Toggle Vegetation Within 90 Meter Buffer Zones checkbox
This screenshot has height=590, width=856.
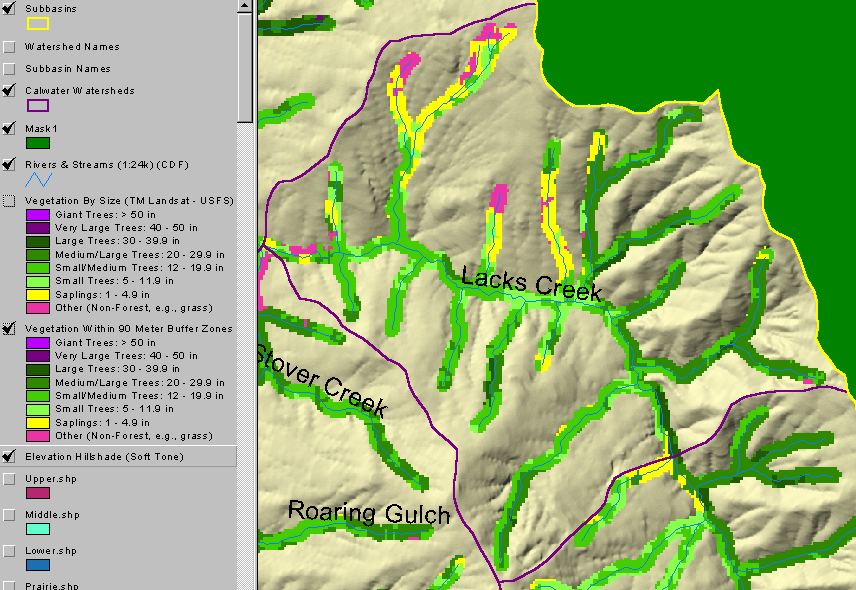(9, 329)
